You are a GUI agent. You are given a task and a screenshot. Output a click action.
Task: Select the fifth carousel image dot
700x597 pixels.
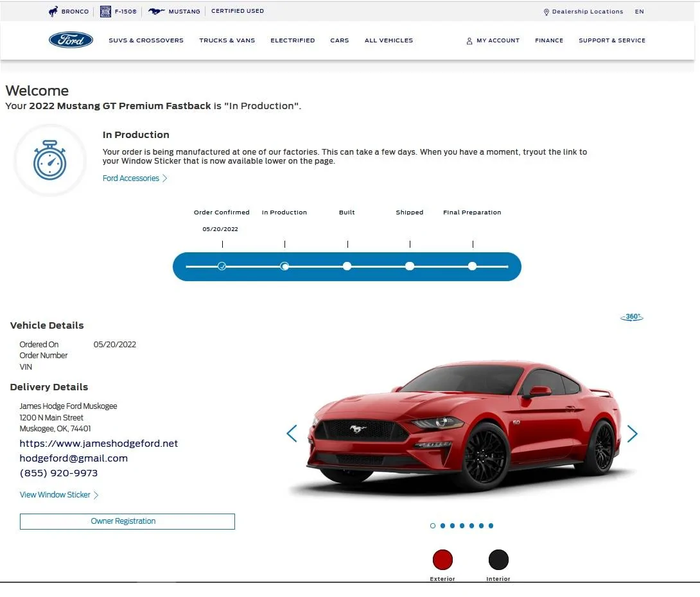[x=472, y=526]
